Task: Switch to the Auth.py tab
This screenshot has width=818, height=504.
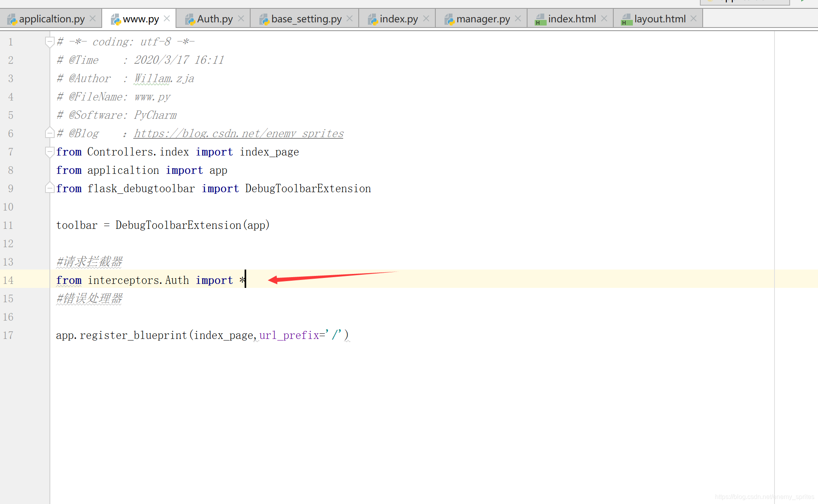Action: [214, 19]
